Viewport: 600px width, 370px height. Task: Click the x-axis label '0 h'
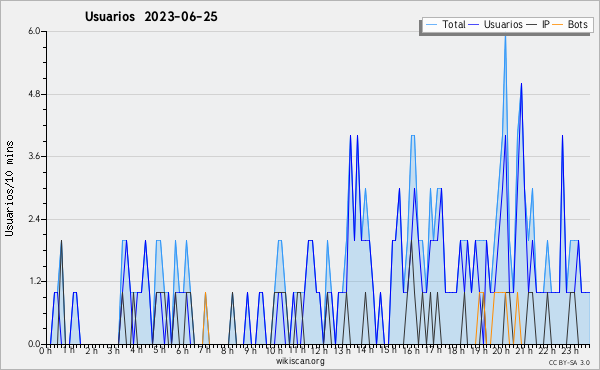45,351
